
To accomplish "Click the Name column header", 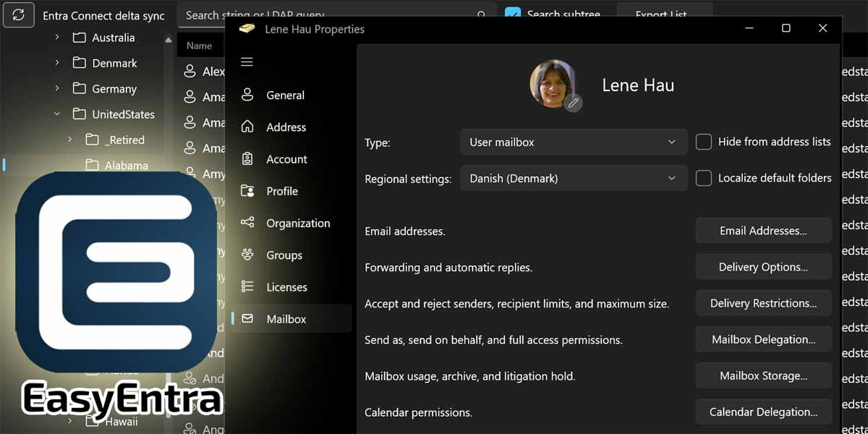I will 199,46.
